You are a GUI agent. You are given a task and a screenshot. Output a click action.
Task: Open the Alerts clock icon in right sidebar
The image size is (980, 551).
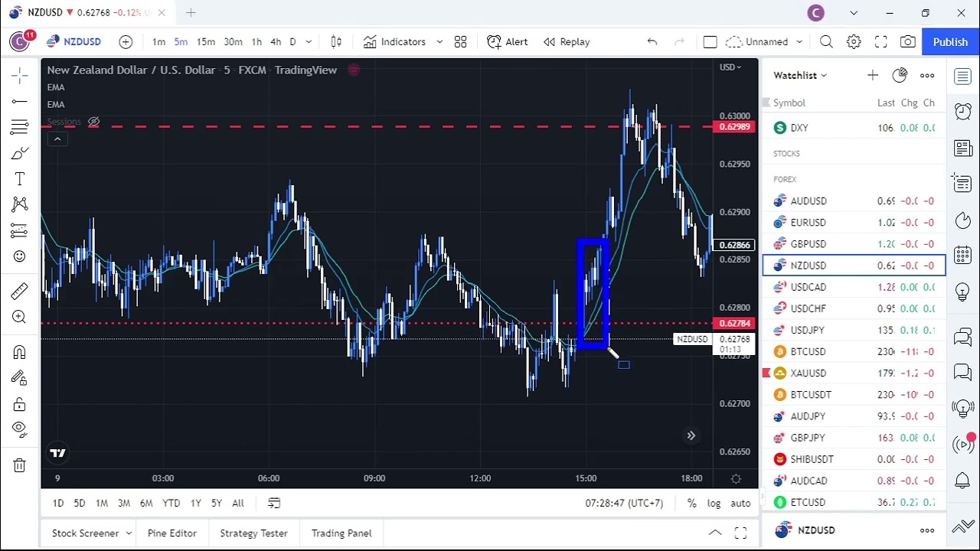[963, 112]
